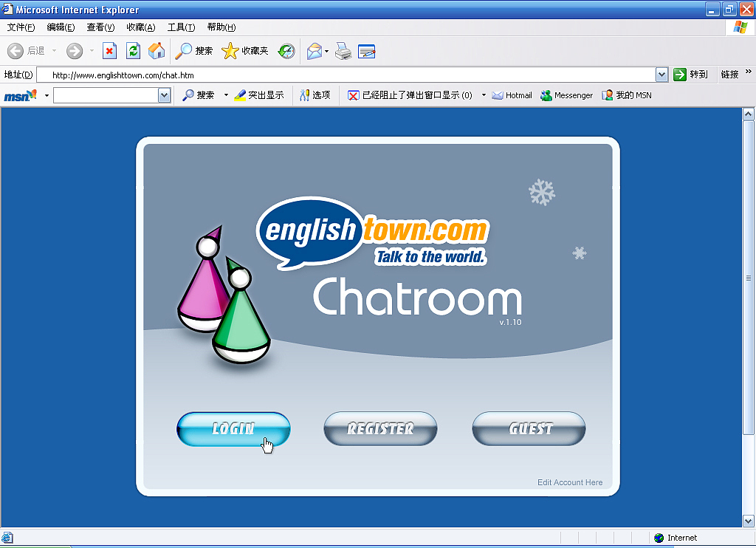756x548 pixels.
Task: Click the REGISTER button
Action: (x=380, y=429)
